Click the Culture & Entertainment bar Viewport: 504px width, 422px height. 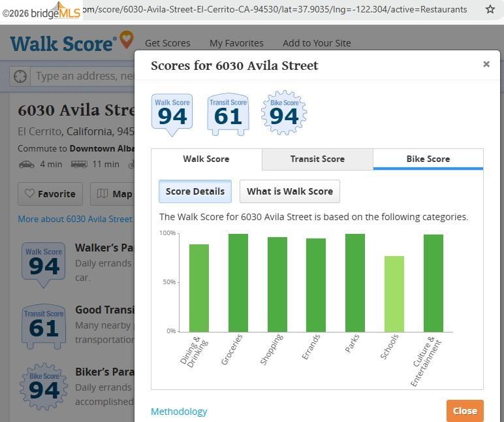pos(433,283)
